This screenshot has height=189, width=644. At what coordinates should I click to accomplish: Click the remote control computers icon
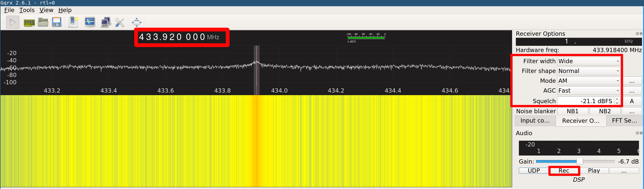pyautogui.click(x=106, y=22)
